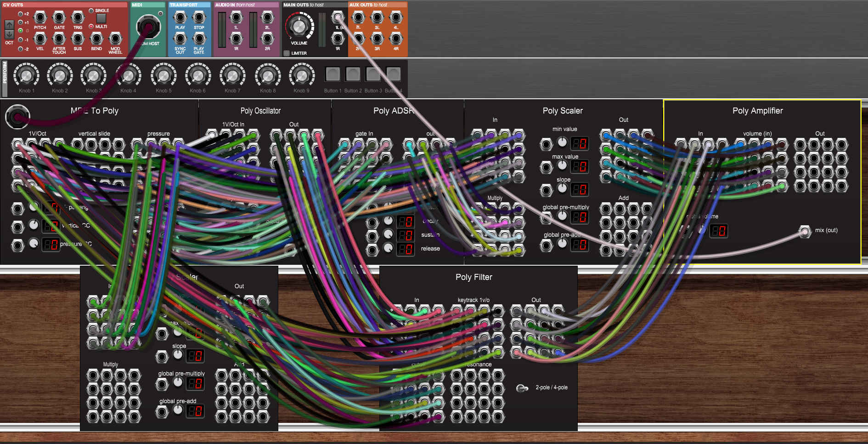Click the SYNC OUT jack
Image resolution: width=868 pixels, height=444 pixels.
pyautogui.click(x=180, y=39)
